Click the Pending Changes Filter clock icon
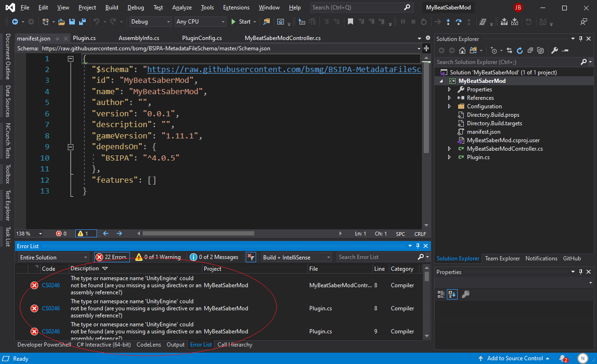This screenshot has width=597, height=364. [493, 50]
